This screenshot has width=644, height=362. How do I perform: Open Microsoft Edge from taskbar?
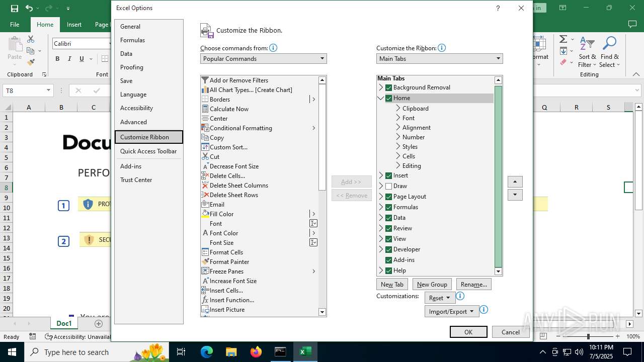(x=207, y=352)
